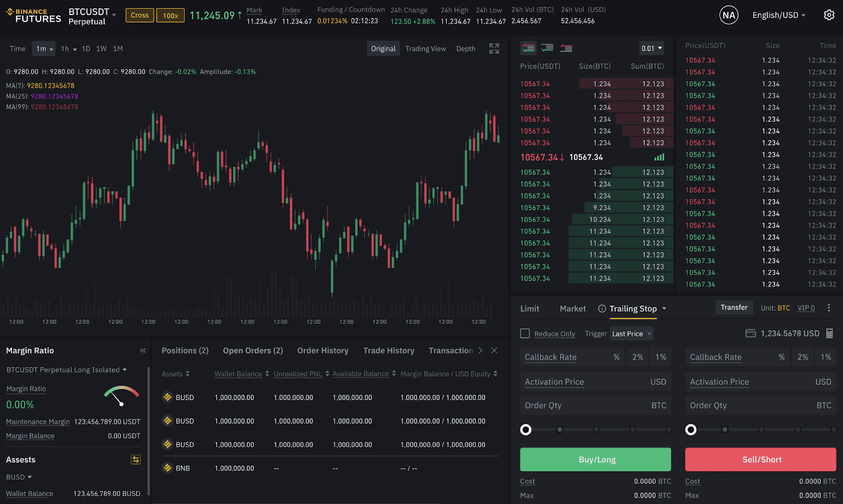Click the Transfer button
Screen dimensions: 843x504
[734, 308]
